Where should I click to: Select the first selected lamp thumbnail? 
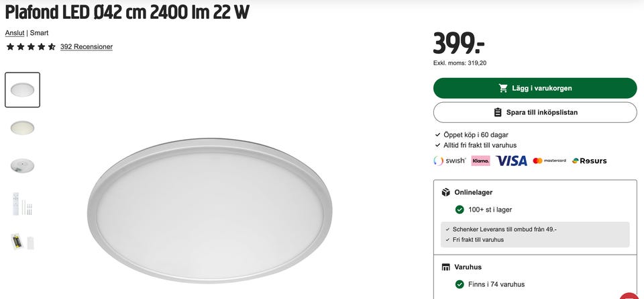[x=23, y=90]
